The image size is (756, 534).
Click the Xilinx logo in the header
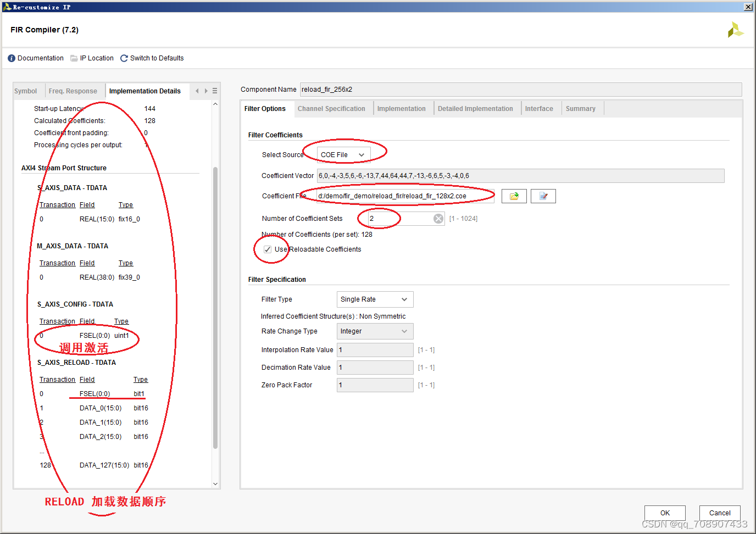(x=735, y=30)
